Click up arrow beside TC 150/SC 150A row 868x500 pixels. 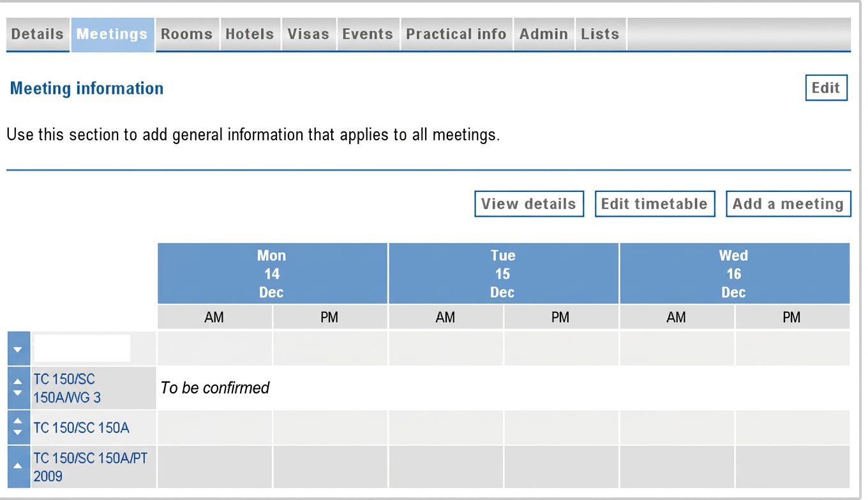click(x=18, y=422)
